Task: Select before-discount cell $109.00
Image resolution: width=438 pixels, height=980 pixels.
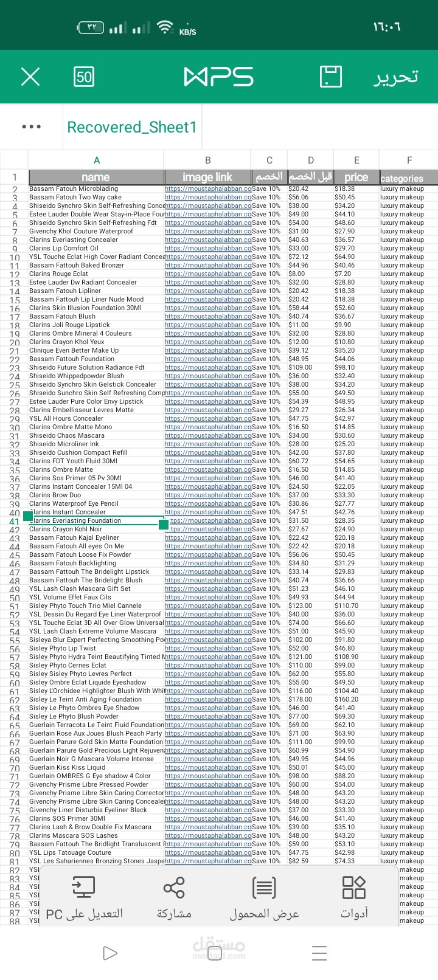Action: (311, 367)
